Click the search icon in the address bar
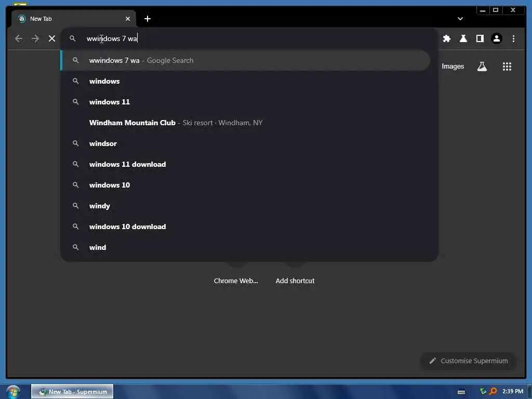 (x=73, y=38)
